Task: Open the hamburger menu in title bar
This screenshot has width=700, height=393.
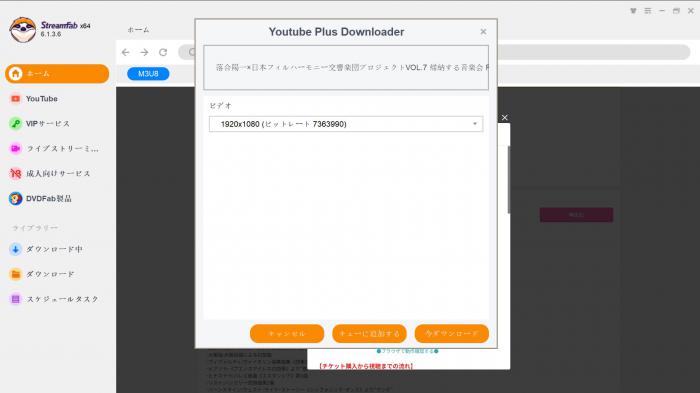Action: [x=648, y=11]
